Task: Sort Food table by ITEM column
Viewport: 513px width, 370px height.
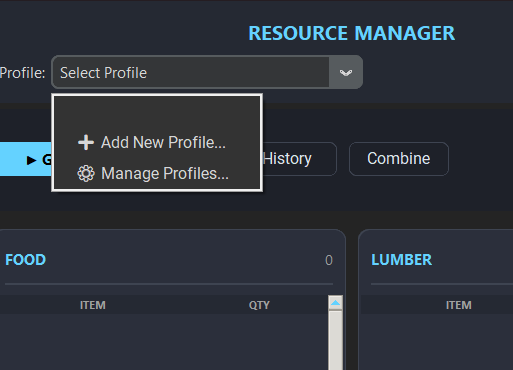Action: coord(93,305)
